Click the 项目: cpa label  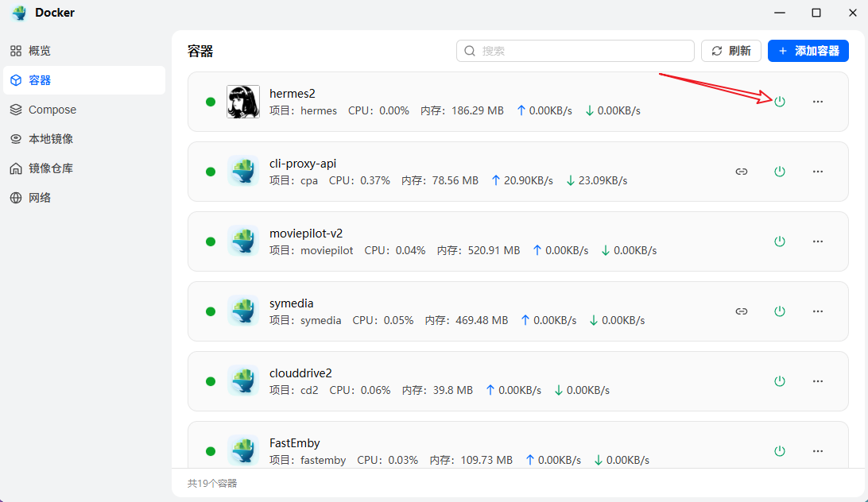click(293, 180)
